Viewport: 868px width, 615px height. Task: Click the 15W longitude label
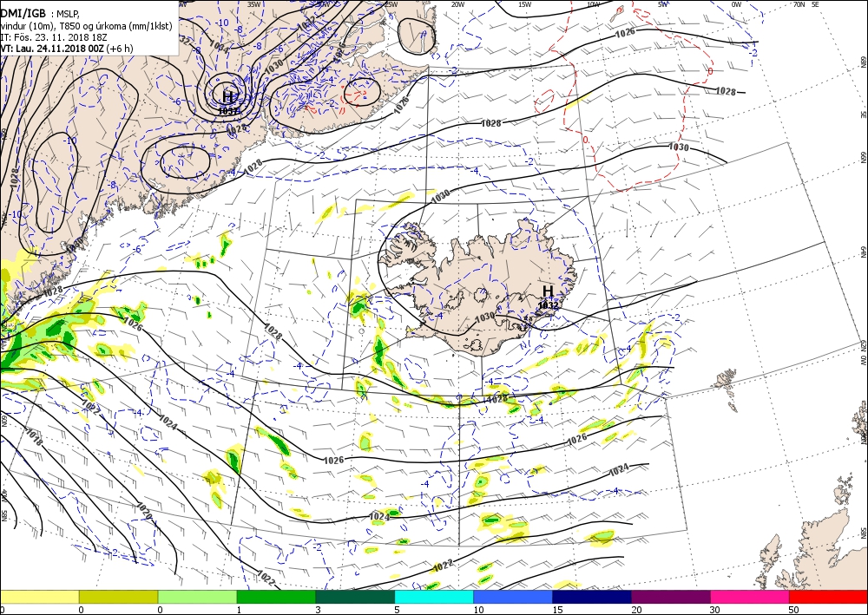[x=525, y=4]
